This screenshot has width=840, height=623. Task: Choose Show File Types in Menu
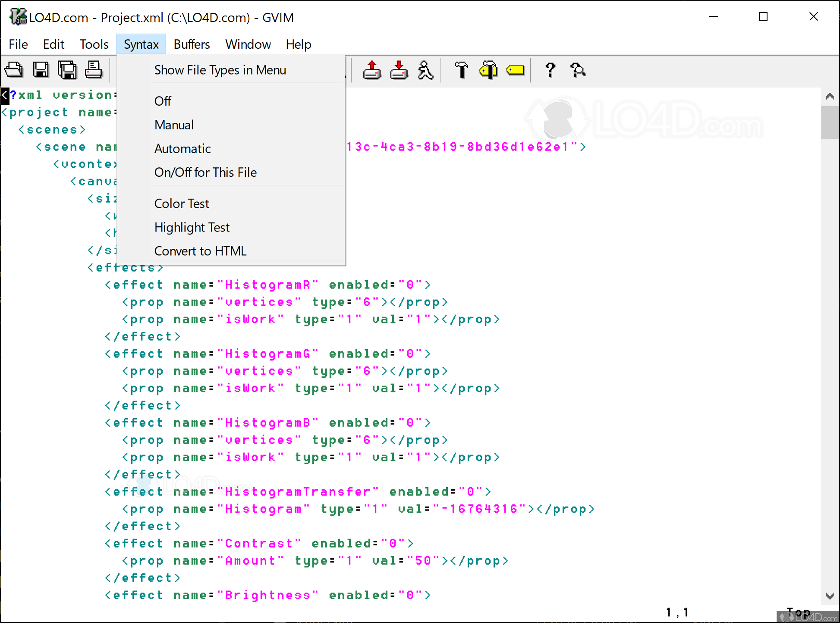220,70
